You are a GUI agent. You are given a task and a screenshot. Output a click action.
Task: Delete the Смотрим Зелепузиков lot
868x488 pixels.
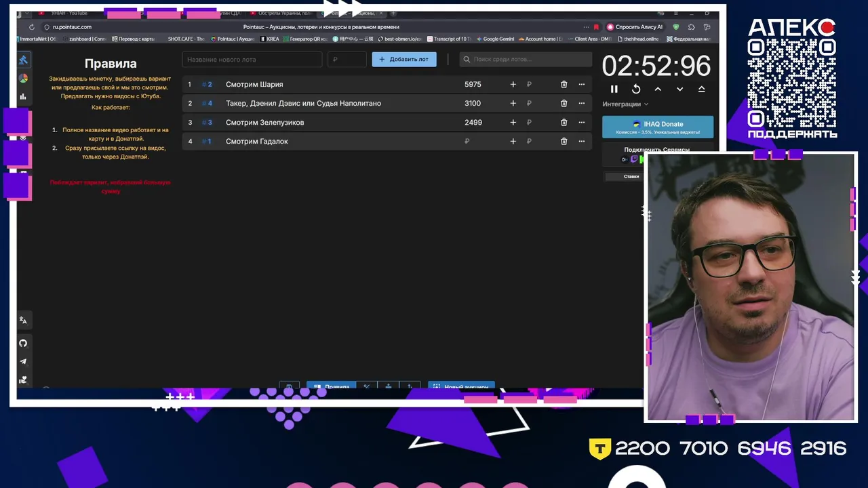[x=564, y=123]
